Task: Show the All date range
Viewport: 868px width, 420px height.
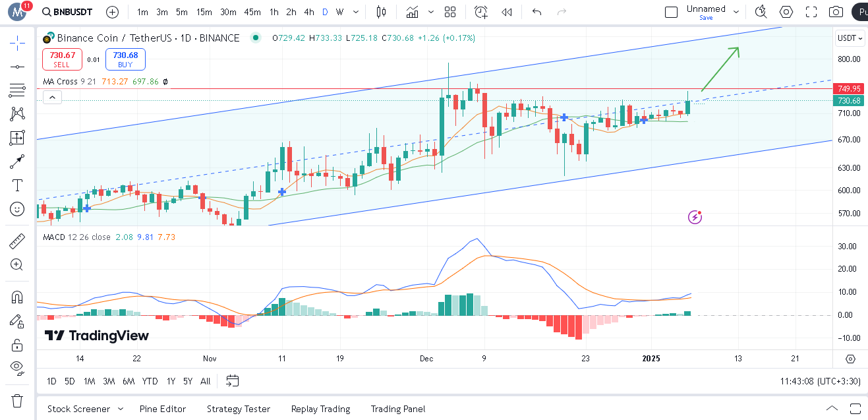Action: [x=206, y=381]
